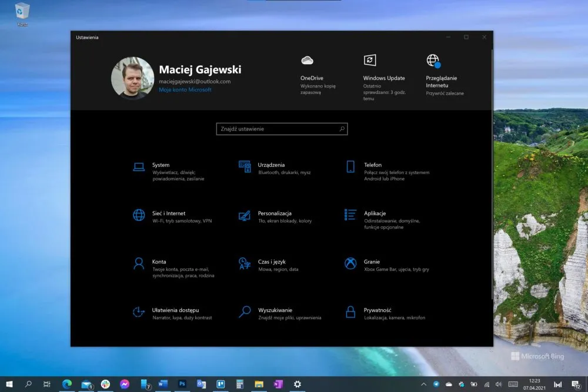Focus the Znajdź ustawienie search box
The height and width of the screenshot is (392, 588).
click(x=282, y=129)
